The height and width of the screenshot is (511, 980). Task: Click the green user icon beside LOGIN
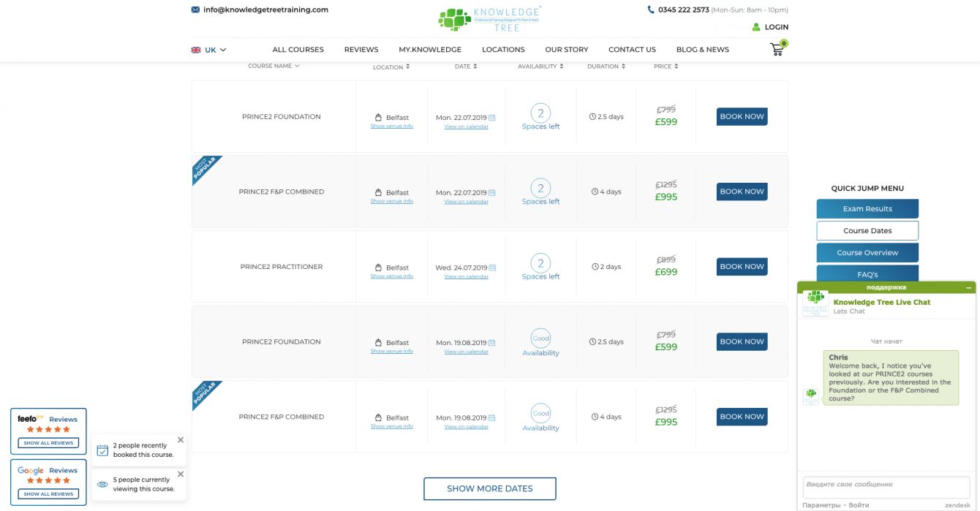[x=756, y=27]
